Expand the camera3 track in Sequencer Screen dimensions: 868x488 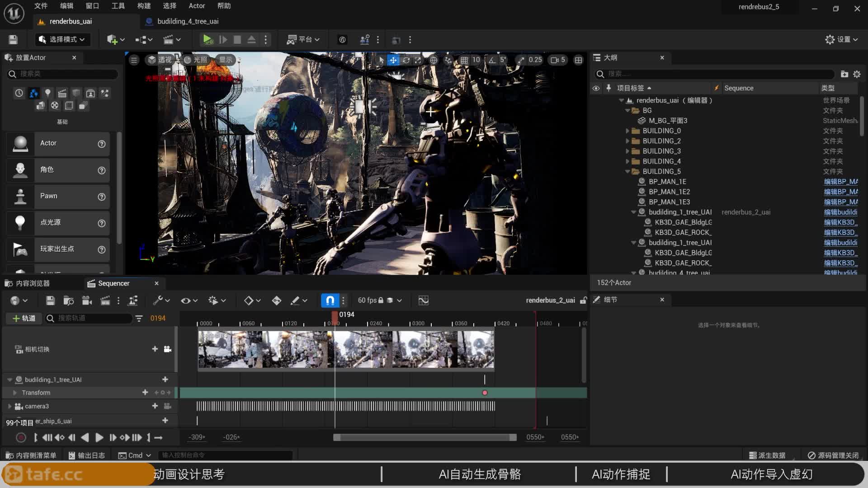click(x=9, y=406)
